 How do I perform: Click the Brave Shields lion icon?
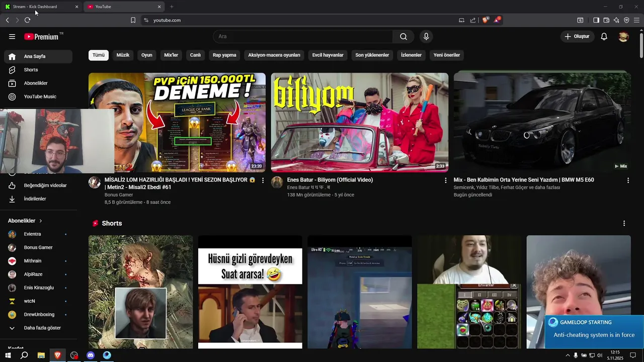tap(485, 20)
